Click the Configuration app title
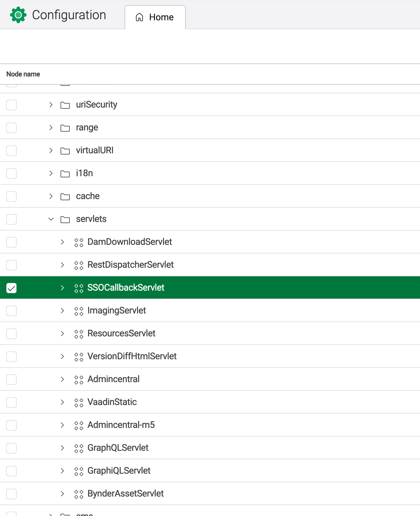The image size is (420, 516). click(x=69, y=15)
